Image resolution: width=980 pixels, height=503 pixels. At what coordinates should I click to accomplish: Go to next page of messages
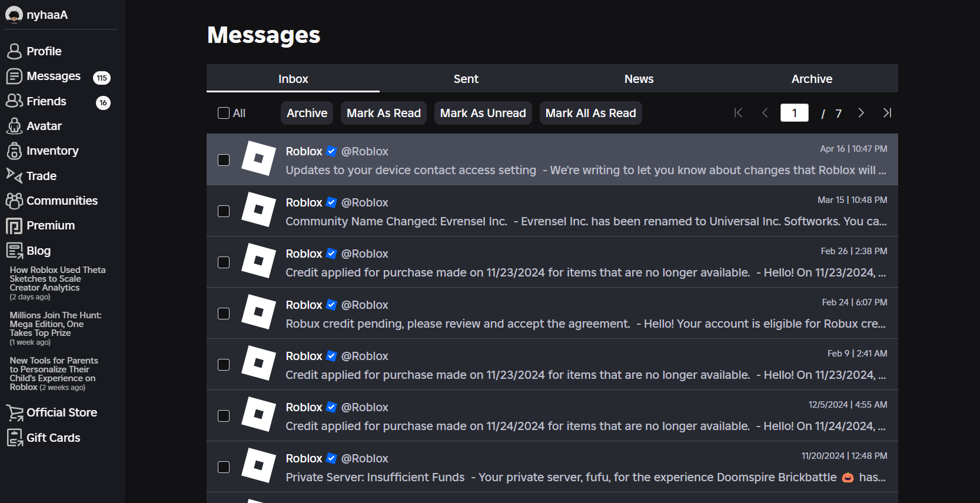coord(861,113)
